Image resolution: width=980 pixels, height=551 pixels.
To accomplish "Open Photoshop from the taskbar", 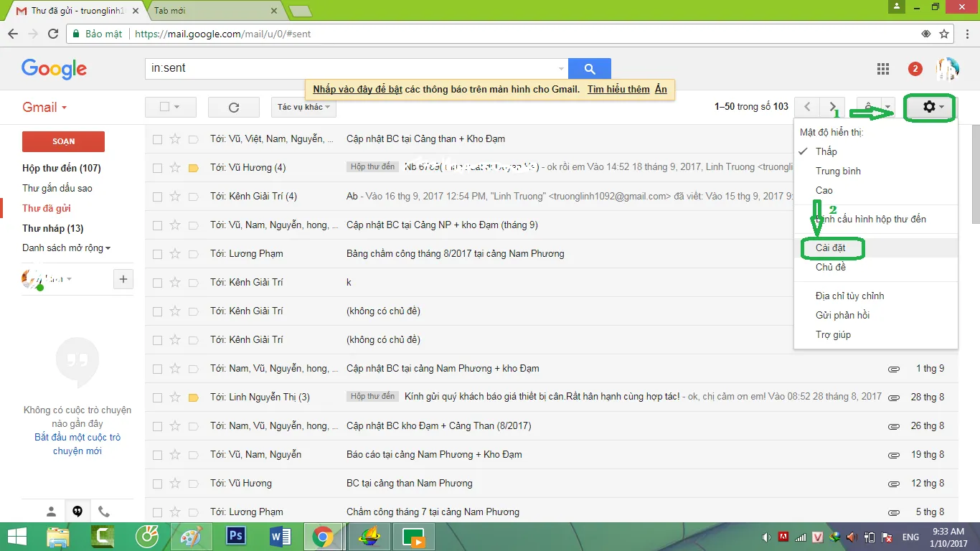I will click(x=235, y=537).
